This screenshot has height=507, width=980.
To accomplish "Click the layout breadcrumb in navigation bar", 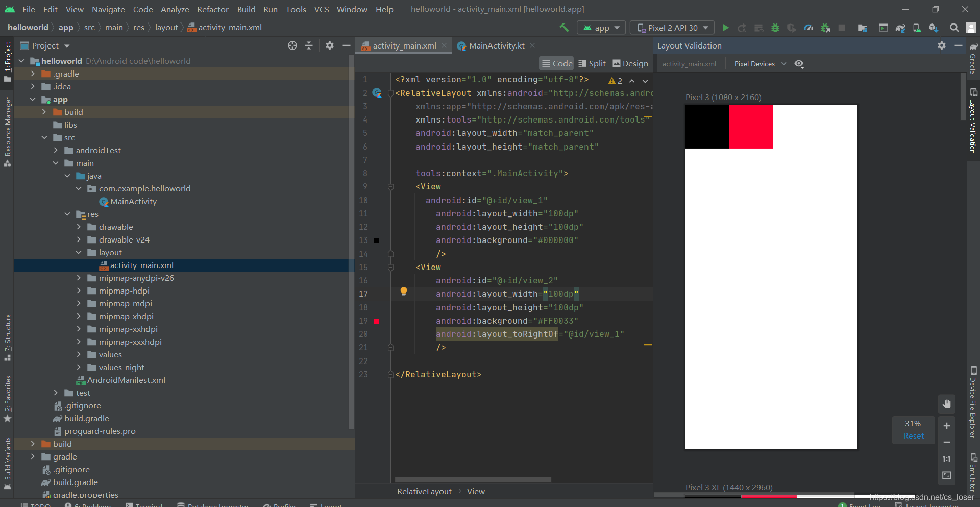I will (x=166, y=28).
